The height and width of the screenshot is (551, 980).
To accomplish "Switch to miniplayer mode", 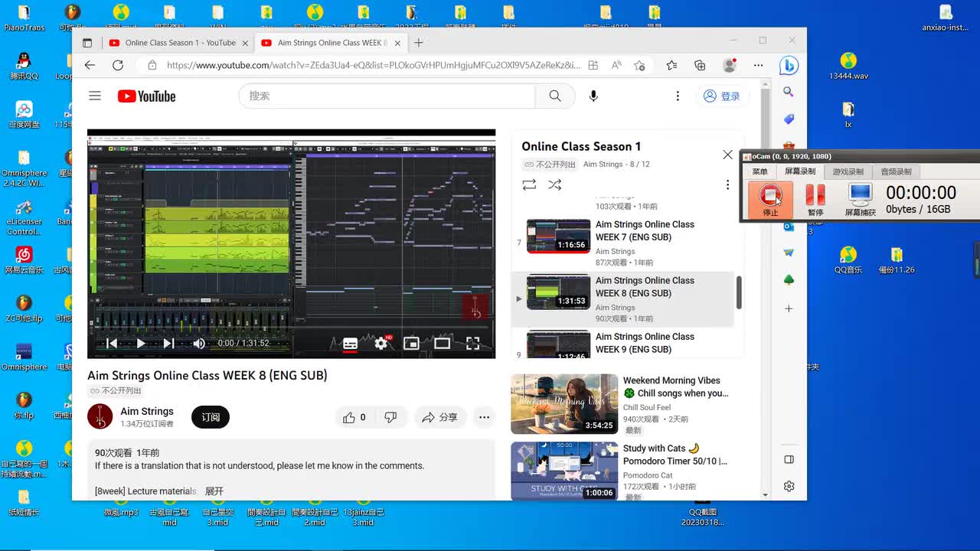I will click(x=411, y=344).
